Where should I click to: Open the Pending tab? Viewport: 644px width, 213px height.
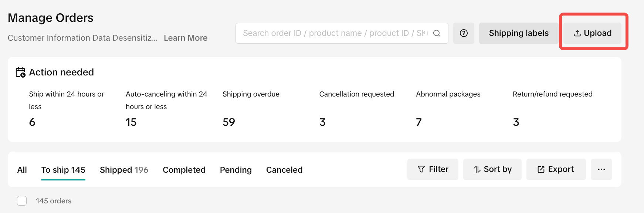(x=236, y=170)
